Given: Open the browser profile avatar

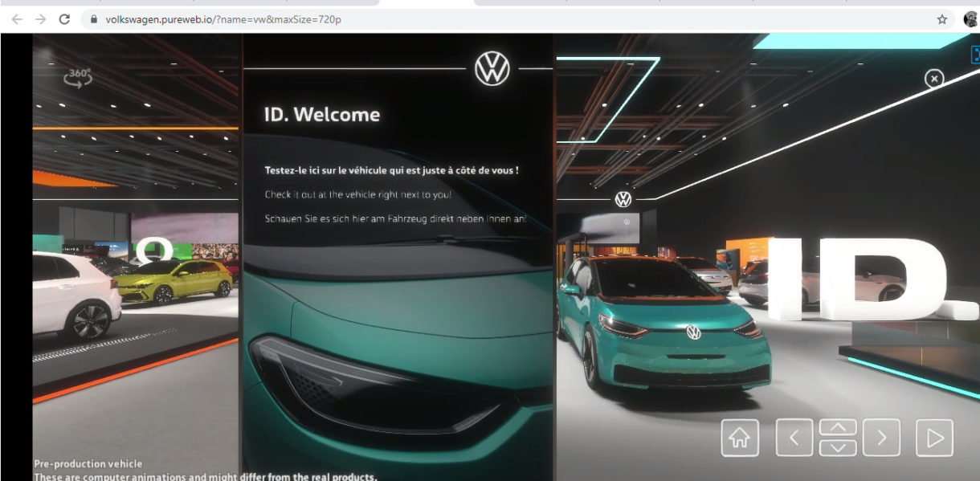Looking at the screenshot, I should (x=970, y=19).
